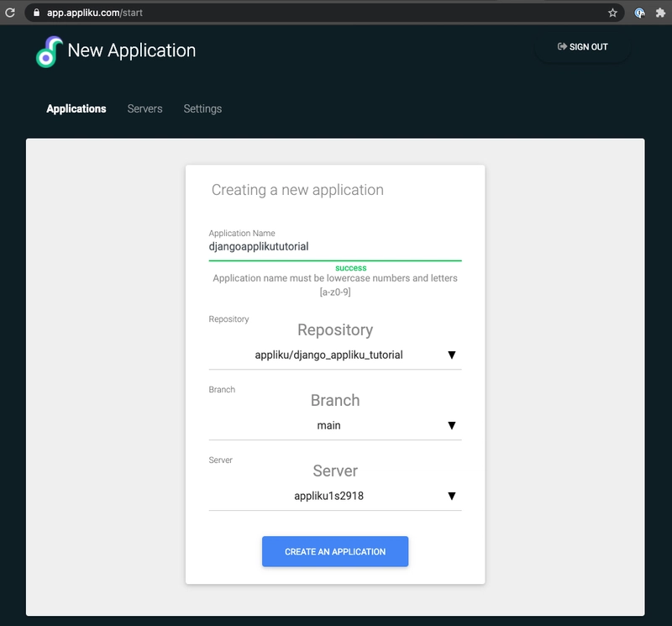Screen dimensions: 672x626
Task: Open the Repository dropdown showing appliku/django_appliku_tutorial
Action: [335, 355]
